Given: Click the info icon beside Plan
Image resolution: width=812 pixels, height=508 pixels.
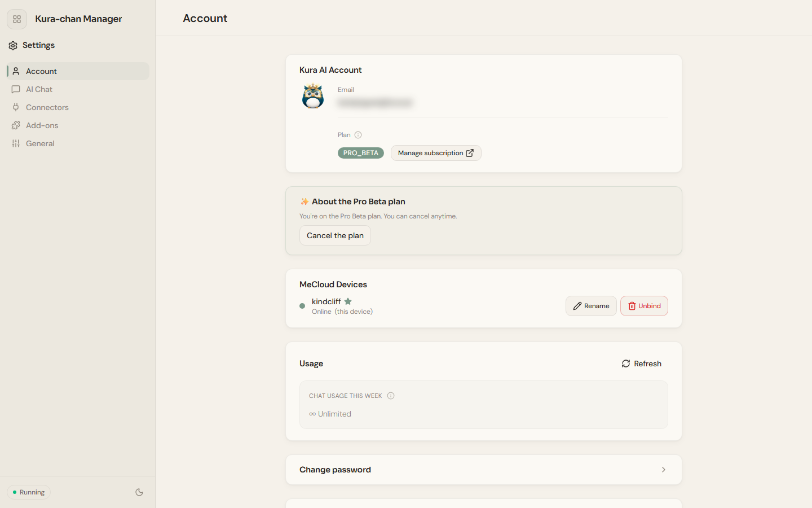Looking at the screenshot, I should click(x=358, y=135).
